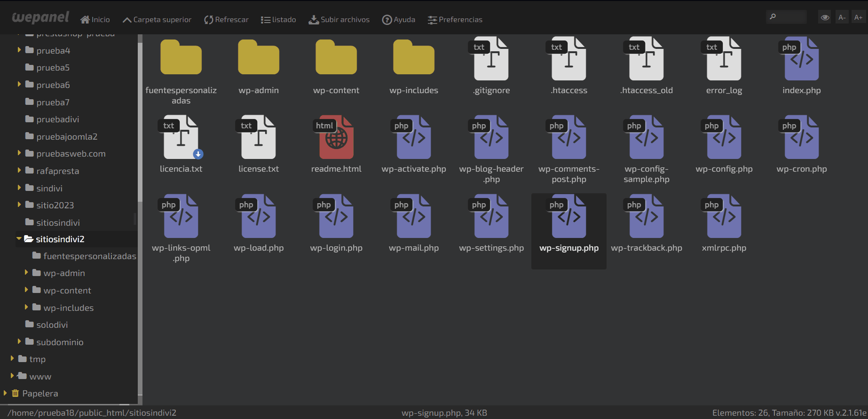Screen dimensions: 868x419
Task: Expand the wp-admin tree folder arrow
Action: point(26,273)
